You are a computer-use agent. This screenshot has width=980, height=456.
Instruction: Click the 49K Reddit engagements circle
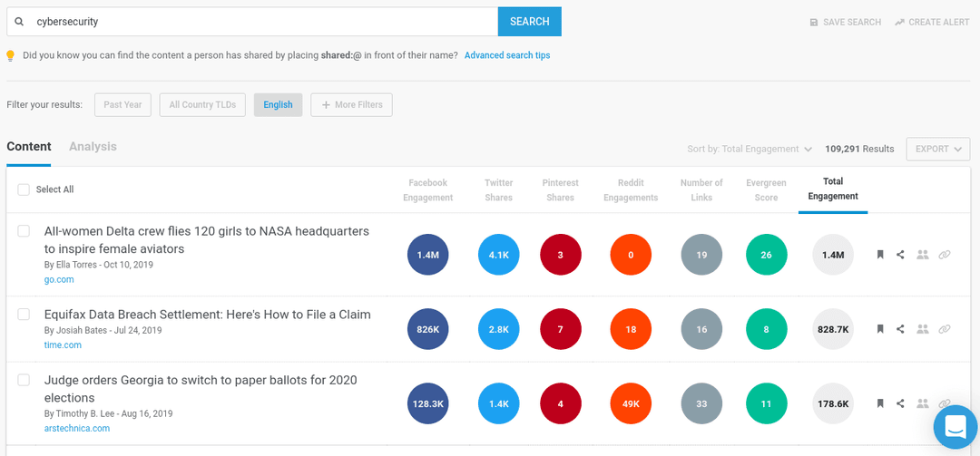(x=631, y=403)
